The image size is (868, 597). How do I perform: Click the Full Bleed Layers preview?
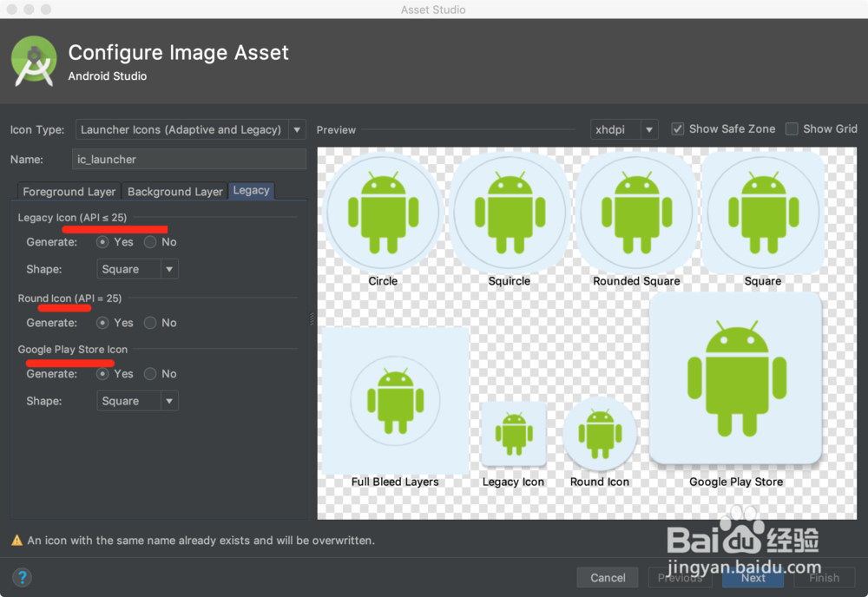point(395,401)
